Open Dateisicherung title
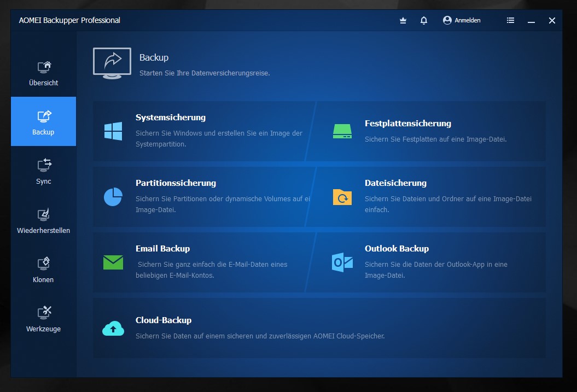This screenshot has width=577, height=392. [x=395, y=183]
